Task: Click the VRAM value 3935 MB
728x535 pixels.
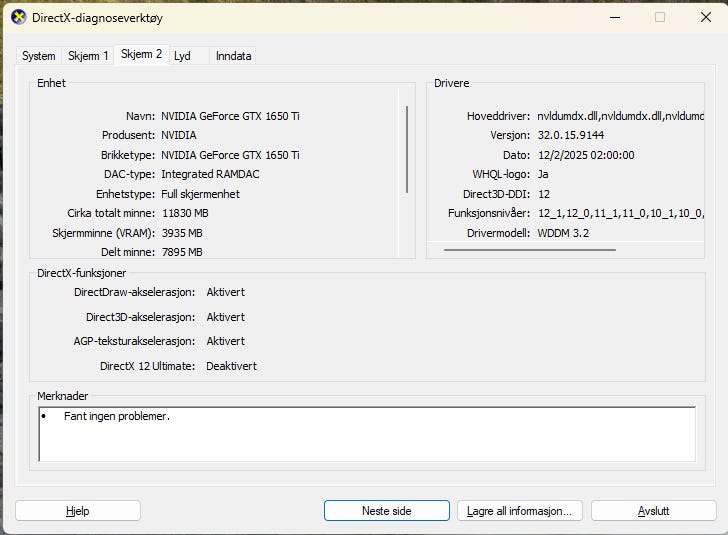Action: [182, 233]
